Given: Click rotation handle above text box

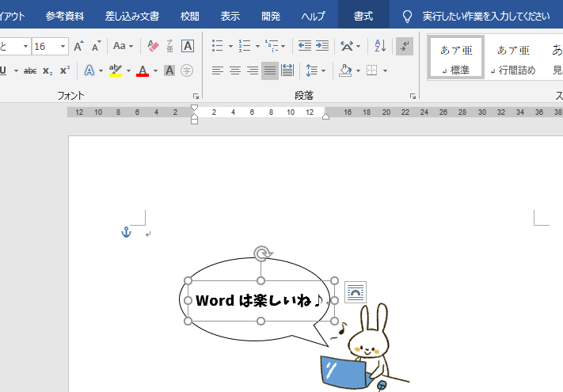Looking at the screenshot, I should tap(262, 253).
